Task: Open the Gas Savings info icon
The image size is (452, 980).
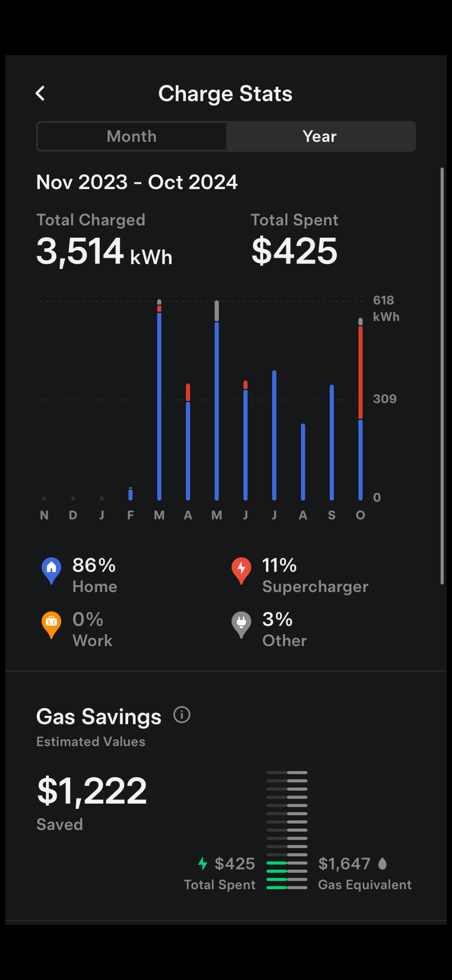Action: click(182, 715)
